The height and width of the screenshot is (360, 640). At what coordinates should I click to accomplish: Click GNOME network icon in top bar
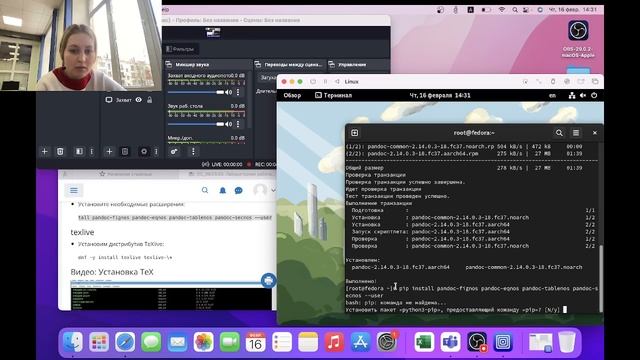coord(572,96)
